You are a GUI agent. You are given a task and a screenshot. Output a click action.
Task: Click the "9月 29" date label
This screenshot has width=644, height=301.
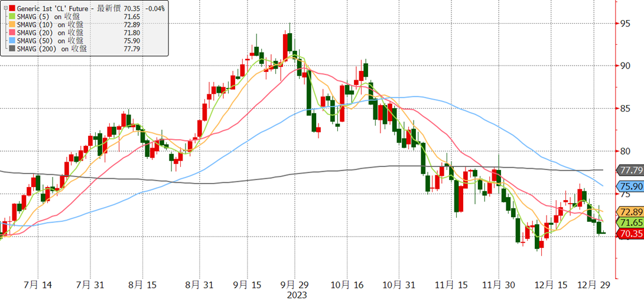pyautogui.click(x=294, y=284)
